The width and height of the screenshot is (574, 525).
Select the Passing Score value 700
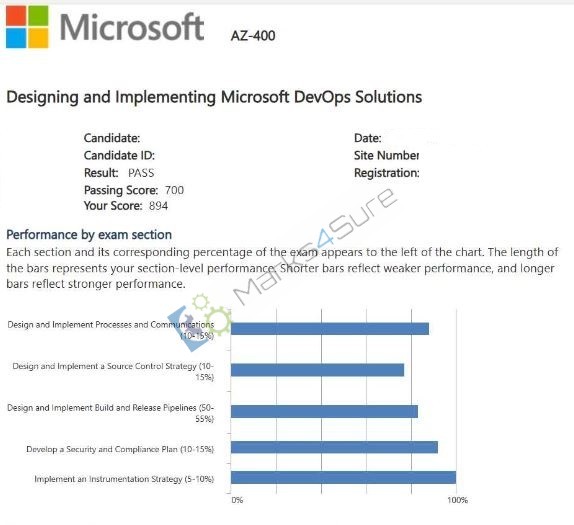coord(174,190)
